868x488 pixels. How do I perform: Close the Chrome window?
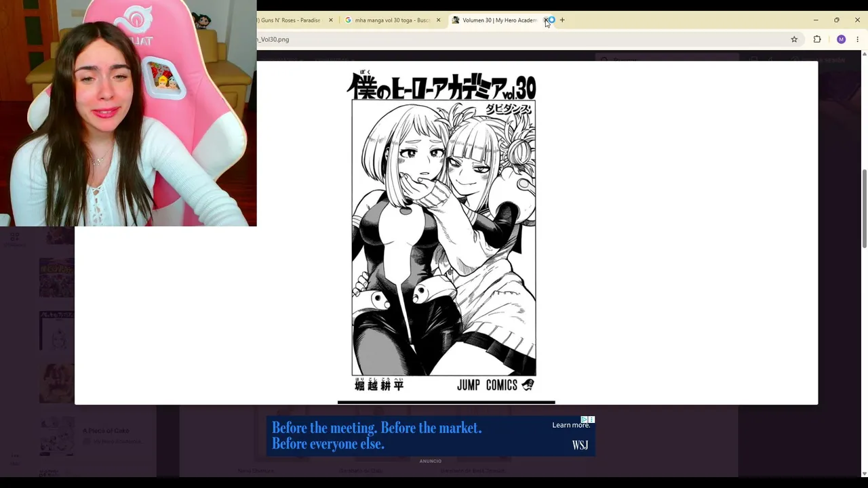[x=857, y=20]
